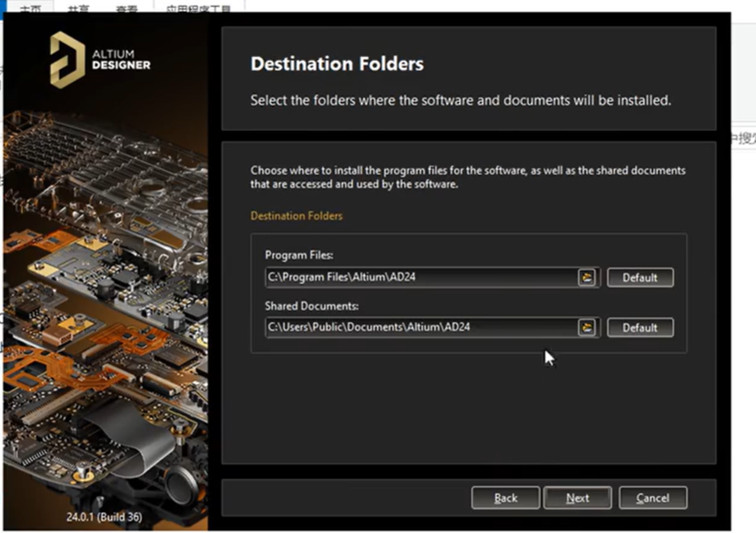
Task: Click the gold Destination Folders section label
Action: click(297, 216)
